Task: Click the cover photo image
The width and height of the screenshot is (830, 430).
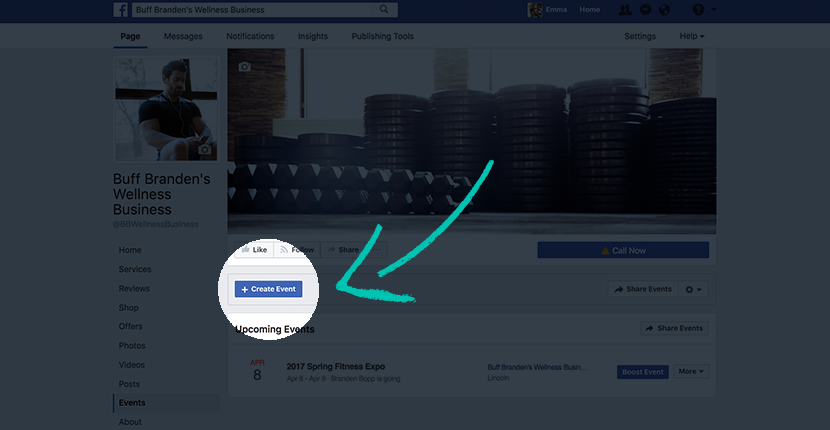Action: pos(472,141)
